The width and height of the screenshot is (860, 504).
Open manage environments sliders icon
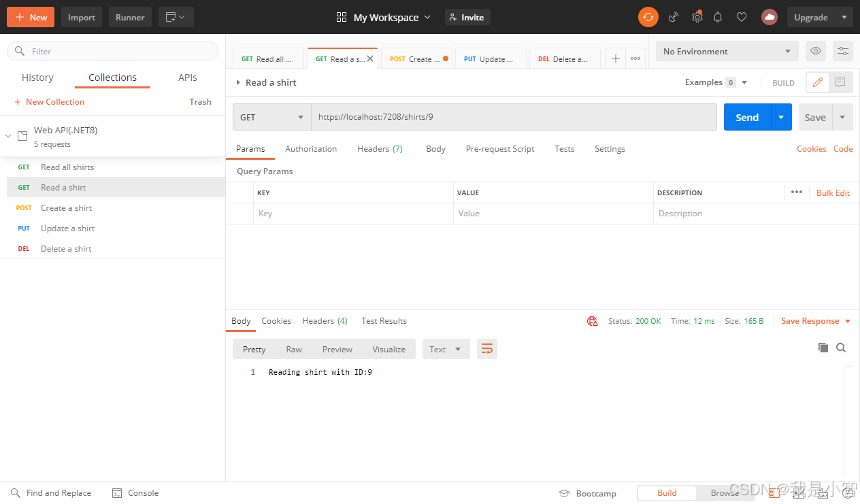coord(842,51)
